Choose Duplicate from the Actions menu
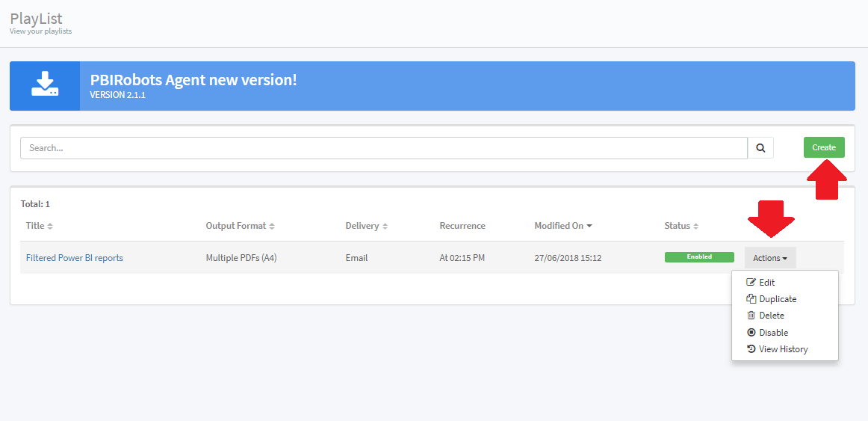Viewport: 868px width, 421px height. click(778, 299)
